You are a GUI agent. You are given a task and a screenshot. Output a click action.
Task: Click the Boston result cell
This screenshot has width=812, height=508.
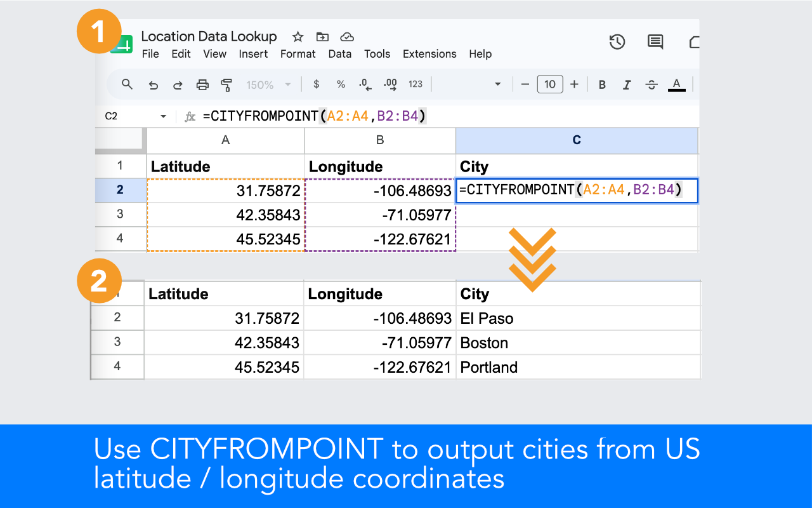578,343
